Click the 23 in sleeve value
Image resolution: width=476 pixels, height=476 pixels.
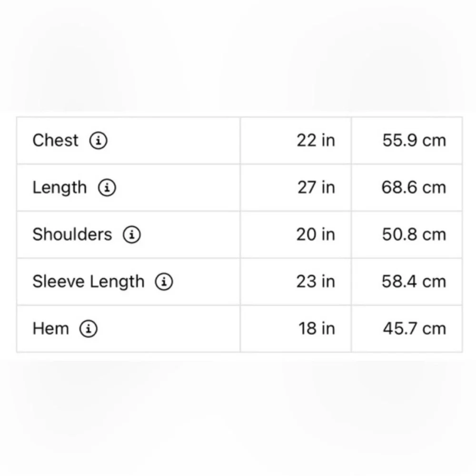(x=316, y=282)
